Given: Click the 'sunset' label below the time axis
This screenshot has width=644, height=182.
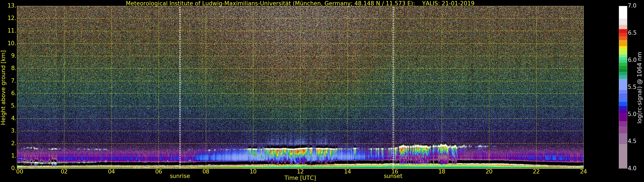Looking at the screenshot, I should pyautogui.click(x=393, y=176).
